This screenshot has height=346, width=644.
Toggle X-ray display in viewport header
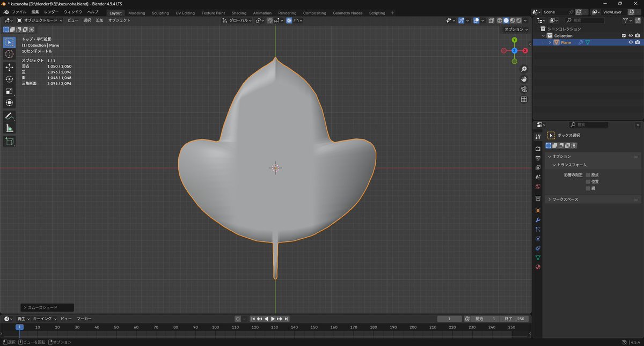click(491, 20)
